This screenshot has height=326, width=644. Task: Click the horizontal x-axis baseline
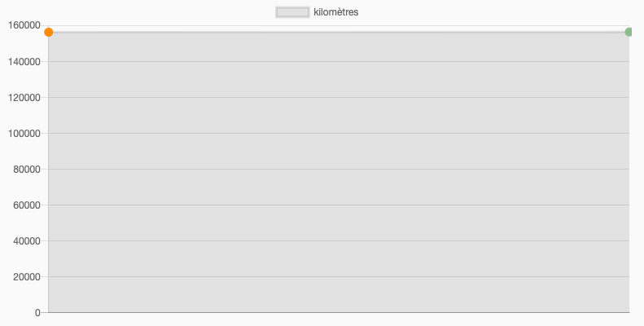tap(339, 312)
